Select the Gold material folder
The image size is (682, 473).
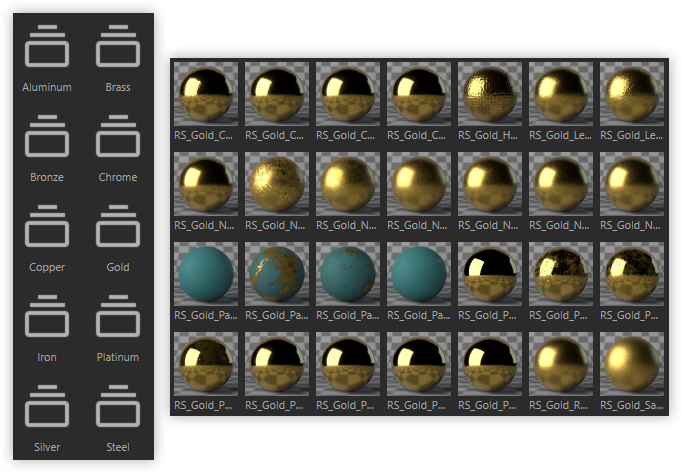coord(118,226)
